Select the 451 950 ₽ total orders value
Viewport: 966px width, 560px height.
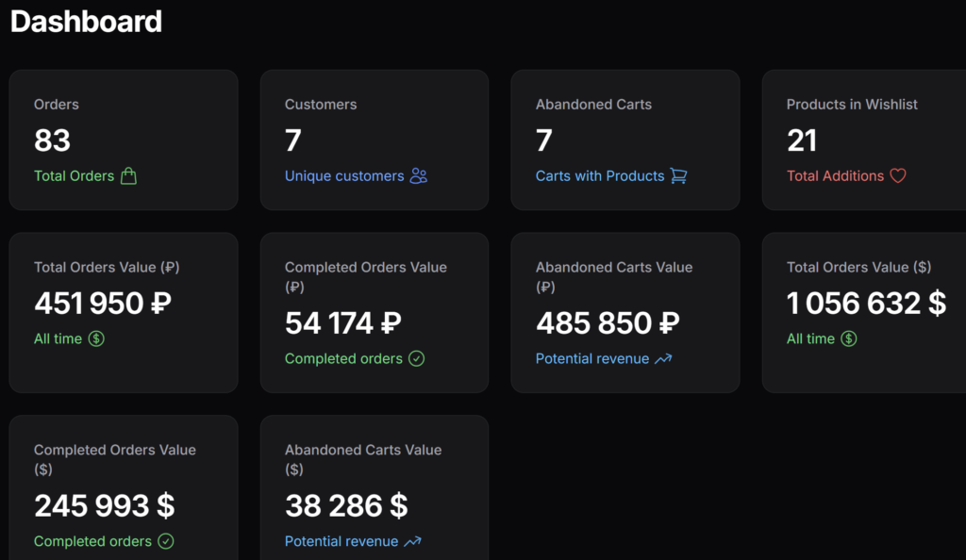103,304
